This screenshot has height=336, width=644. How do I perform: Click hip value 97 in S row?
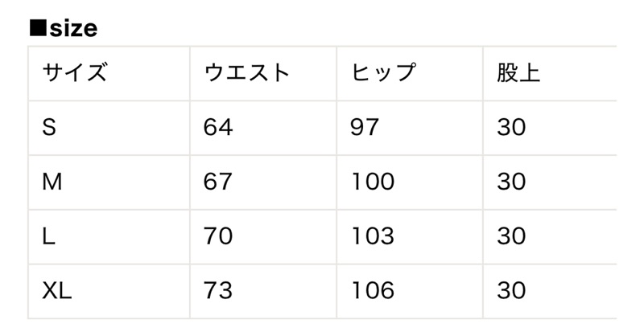[365, 127]
